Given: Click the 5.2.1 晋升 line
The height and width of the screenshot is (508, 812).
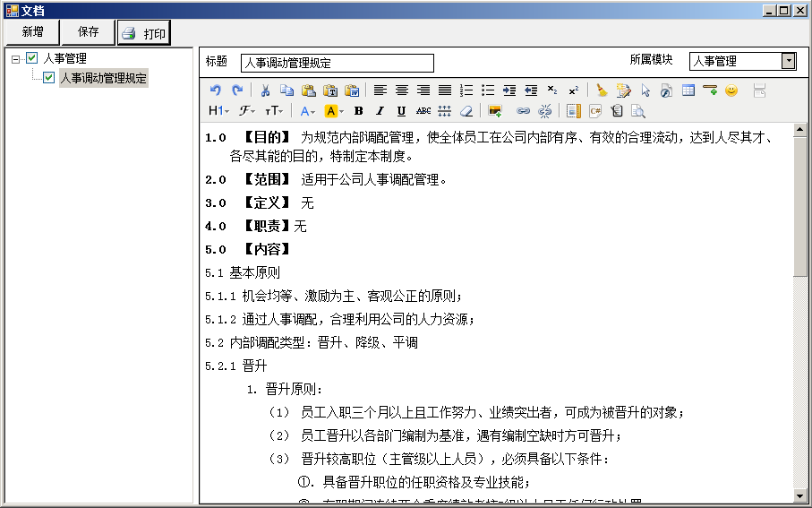Looking at the screenshot, I should (236, 366).
